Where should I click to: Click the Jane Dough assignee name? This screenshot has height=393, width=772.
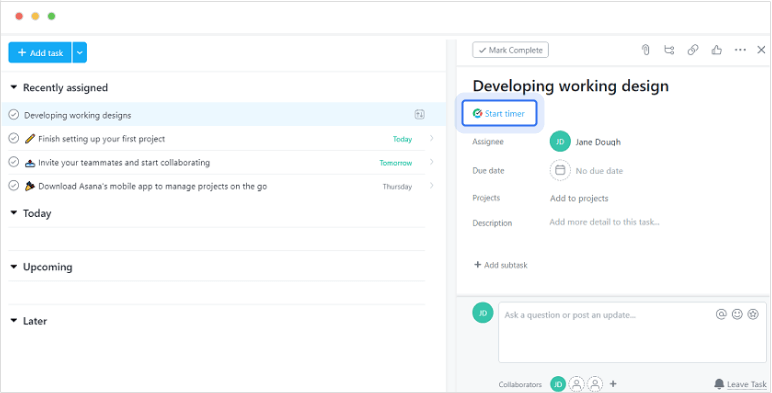click(x=598, y=142)
